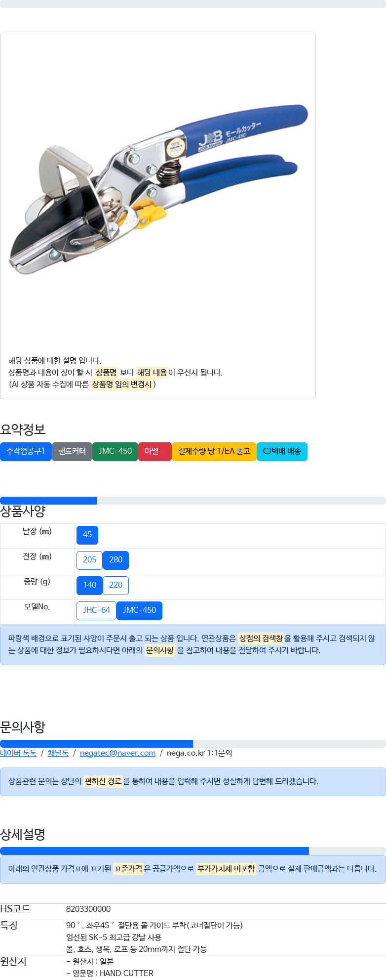386x980 pixels.
Task: Choose total length option 205
Action: click(89, 560)
